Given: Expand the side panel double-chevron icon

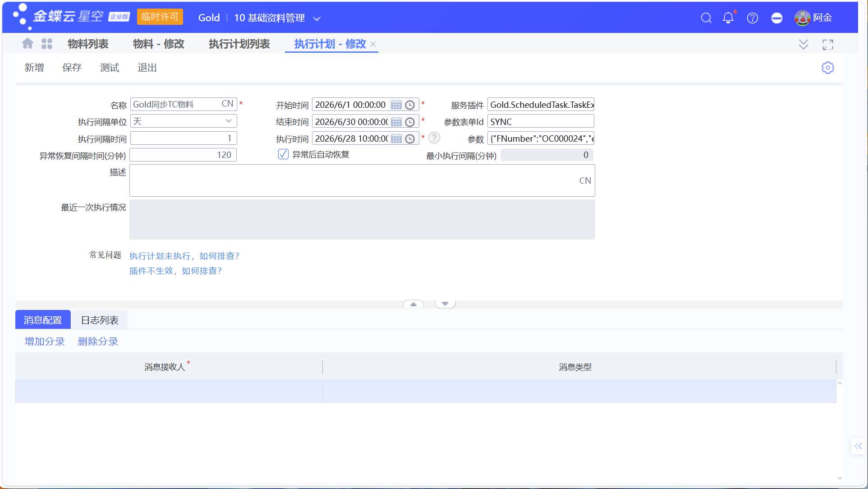Looking at the screenshot, I should (x=858, y=446).
